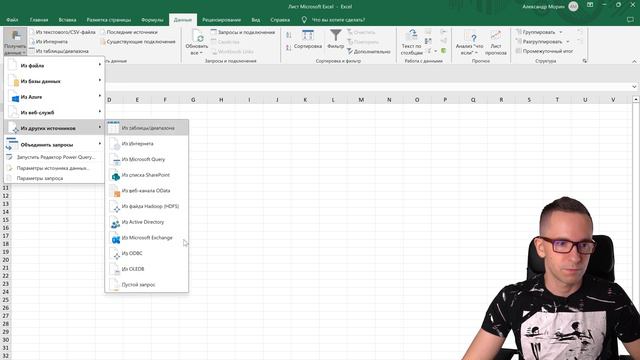Open Последние источники
Image resolution: width=640 pixels, height=360 pixels.
(x=129, y=32)
